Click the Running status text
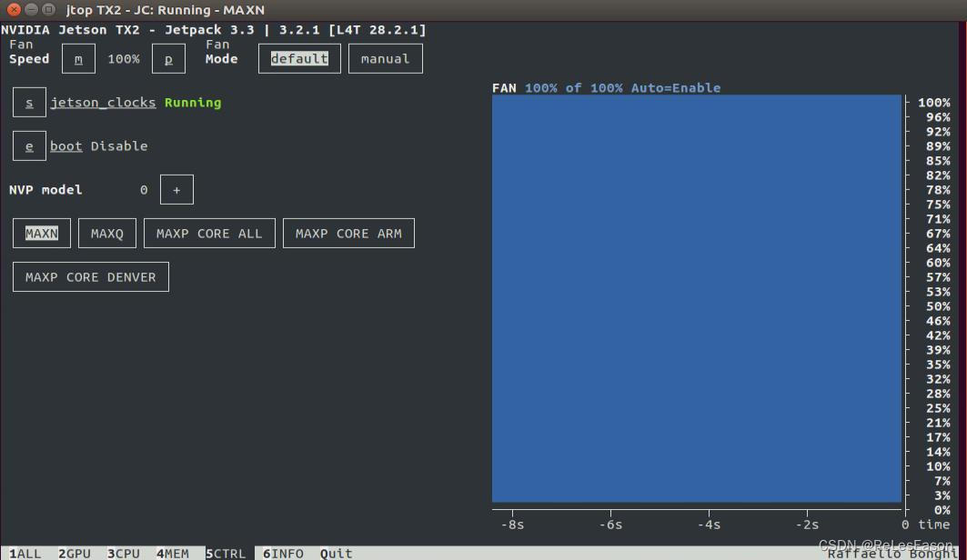Screen dimensions: 967x560 tap(193, 102)
